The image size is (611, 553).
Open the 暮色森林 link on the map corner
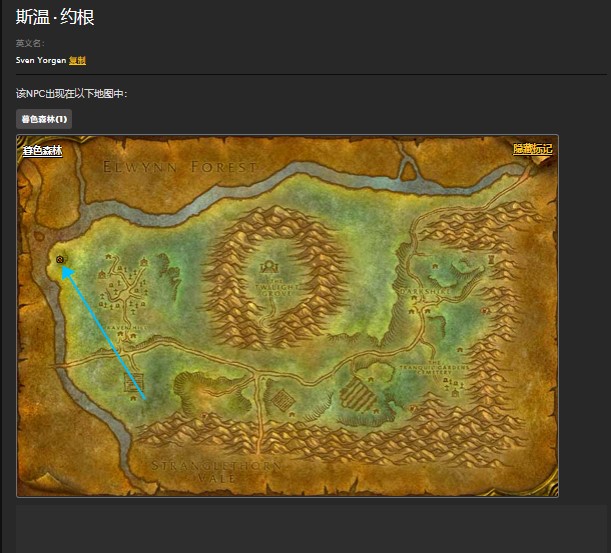click(42, 151)
